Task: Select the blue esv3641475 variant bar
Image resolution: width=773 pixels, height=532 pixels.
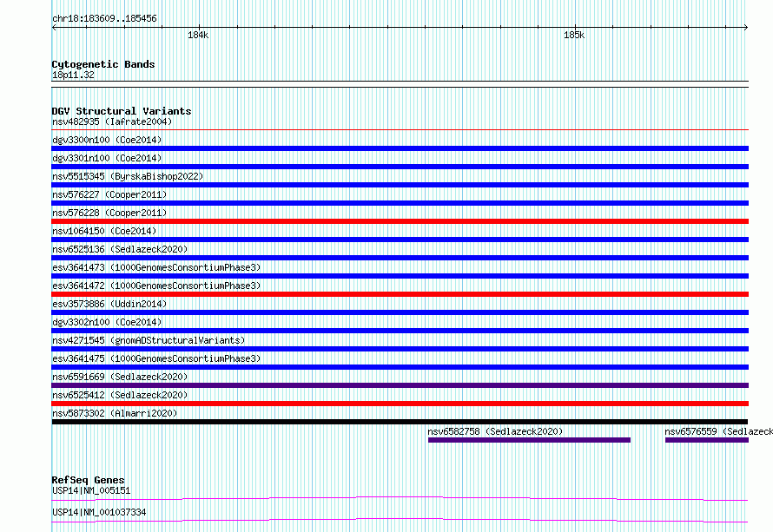Action: [400, 367]
